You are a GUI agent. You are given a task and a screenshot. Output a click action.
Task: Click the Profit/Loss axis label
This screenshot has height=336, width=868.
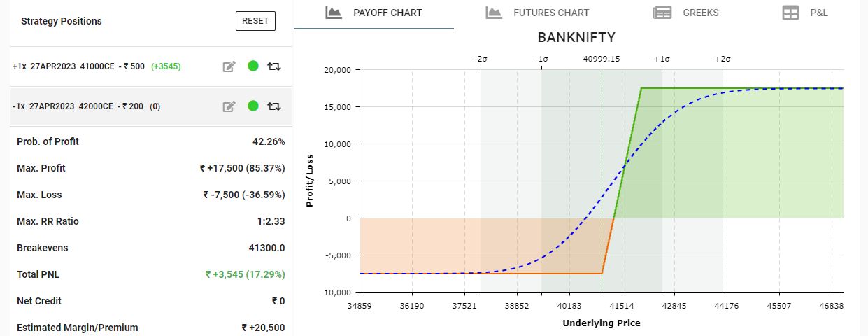(309, 180)
